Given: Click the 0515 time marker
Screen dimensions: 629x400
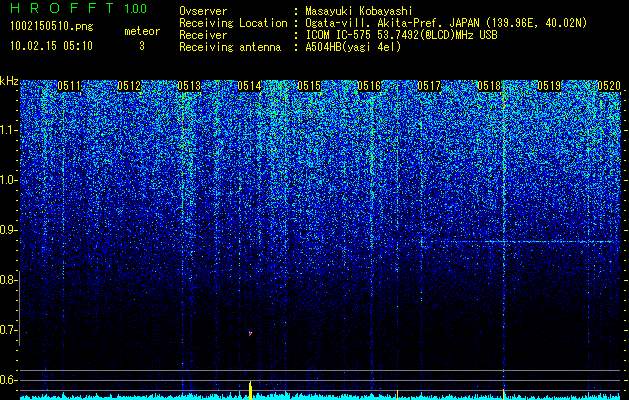Looking at the screenshot, I should point(309,86).
